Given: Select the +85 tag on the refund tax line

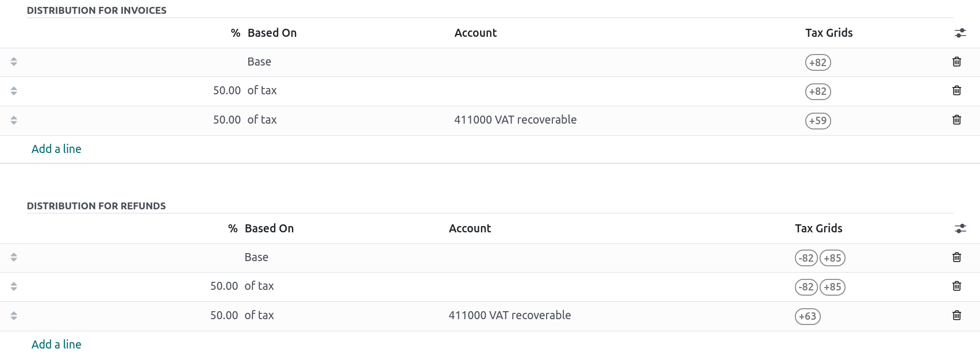Looking at the screenshot, I should click(x=832, y=287).
